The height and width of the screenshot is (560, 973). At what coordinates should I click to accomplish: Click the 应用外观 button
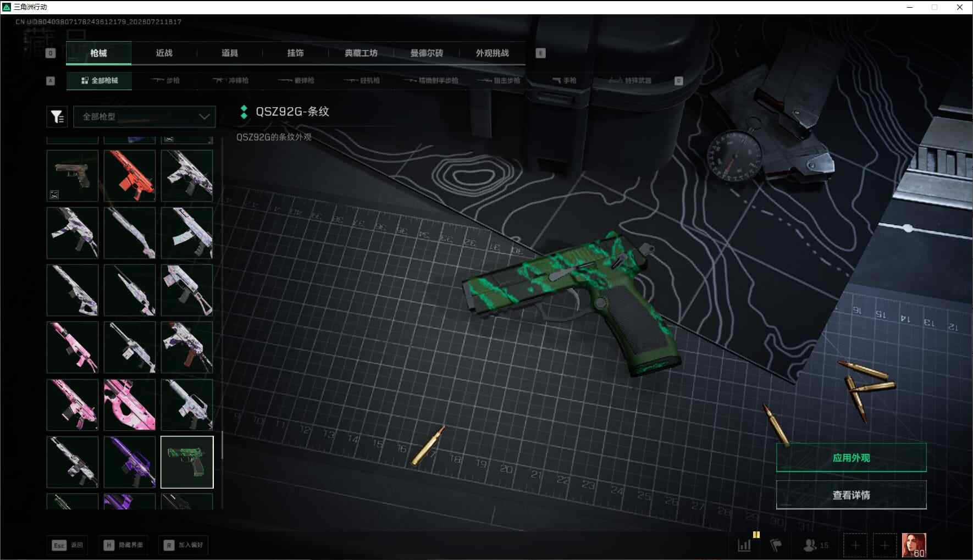(x=851, y=458)
